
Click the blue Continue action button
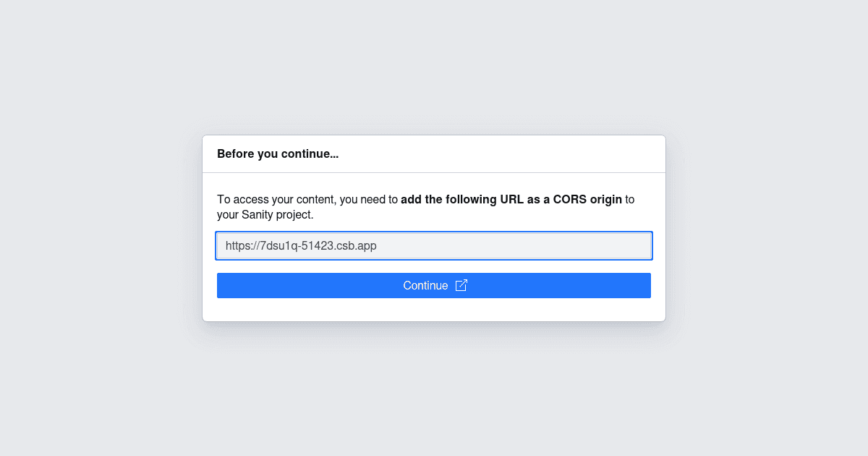(434, 285)
